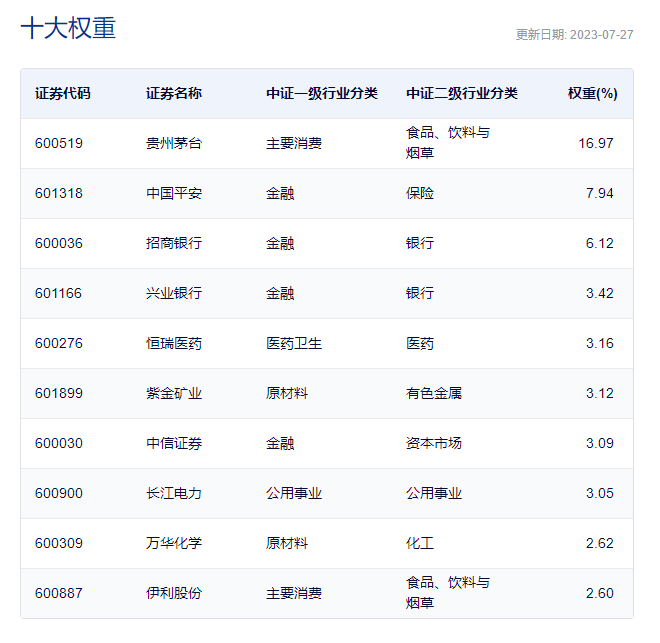Select stock code 601166
Image resolution: width=660 pixels, height=643 pixels.
click(x=59, y=294)
